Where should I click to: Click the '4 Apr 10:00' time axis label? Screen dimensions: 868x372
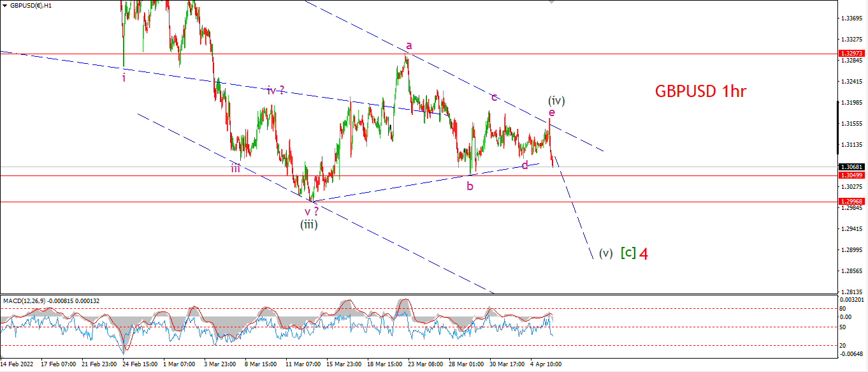[545, 364]
